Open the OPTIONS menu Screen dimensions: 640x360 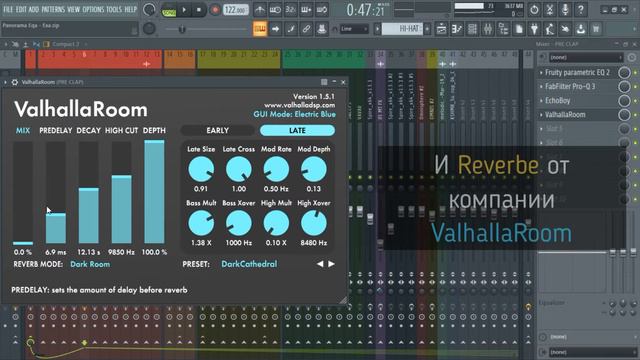click(93, 9)
